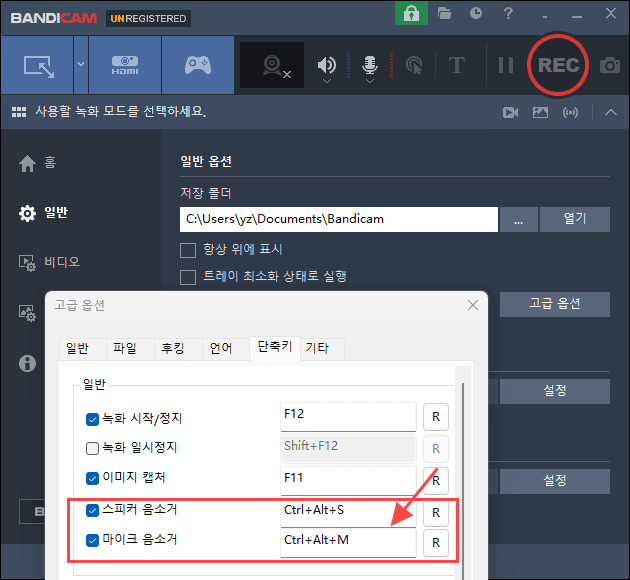Check the 녹화 일시정지 hotkey checkbox
This screenshot has width=630, height=580.
click(92, 448)
